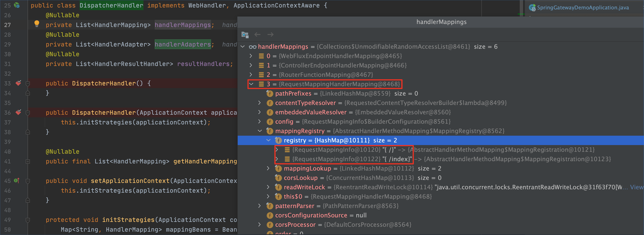Click the View link on readWriteLock row
Screen dimensions: 644x235
(636, 187)
